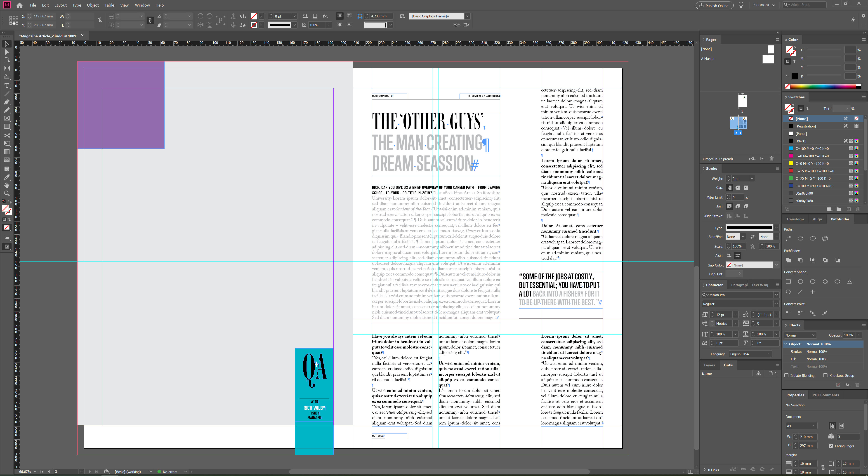Expand the Language English: USA dropdown
Screen dimensions: 868x476
pyautogui.click(x=769, y=354)
